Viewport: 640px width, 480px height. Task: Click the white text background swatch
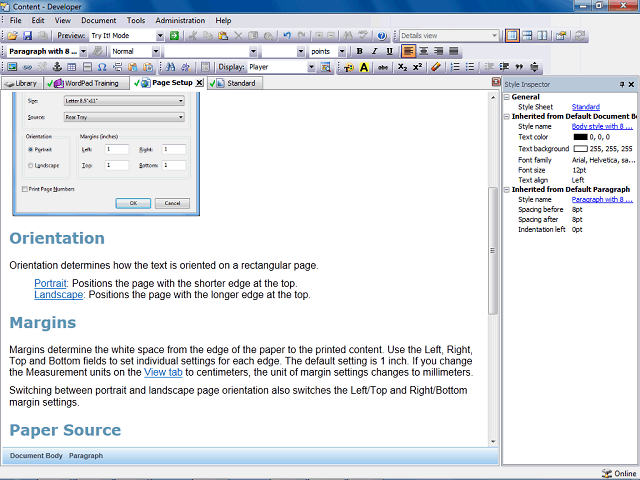point(580,149)
